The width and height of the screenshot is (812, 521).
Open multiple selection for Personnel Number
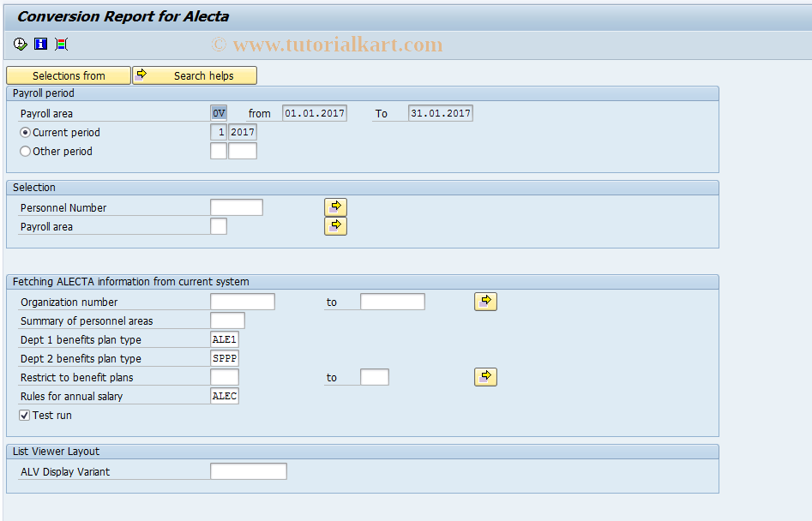click(335, 207)
